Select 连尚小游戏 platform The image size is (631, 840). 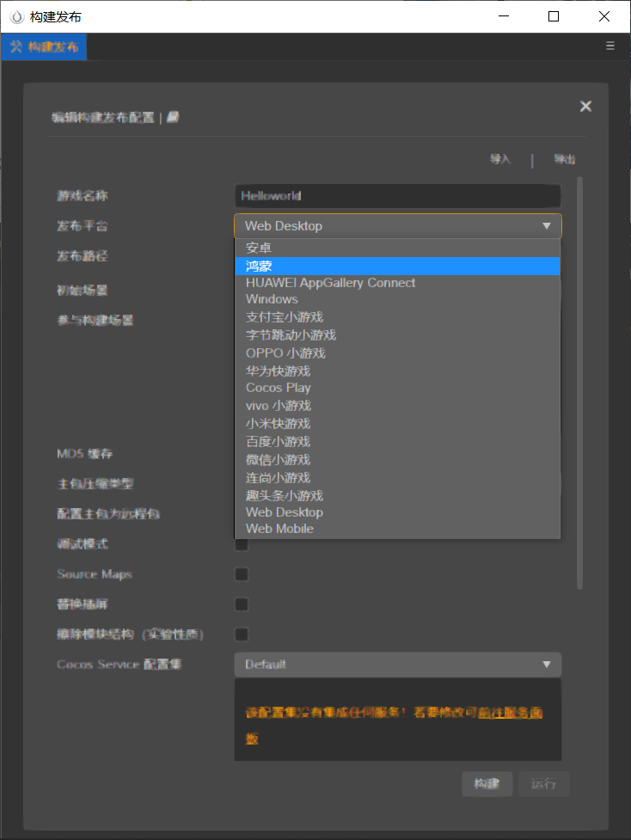(x=397, y=478)
